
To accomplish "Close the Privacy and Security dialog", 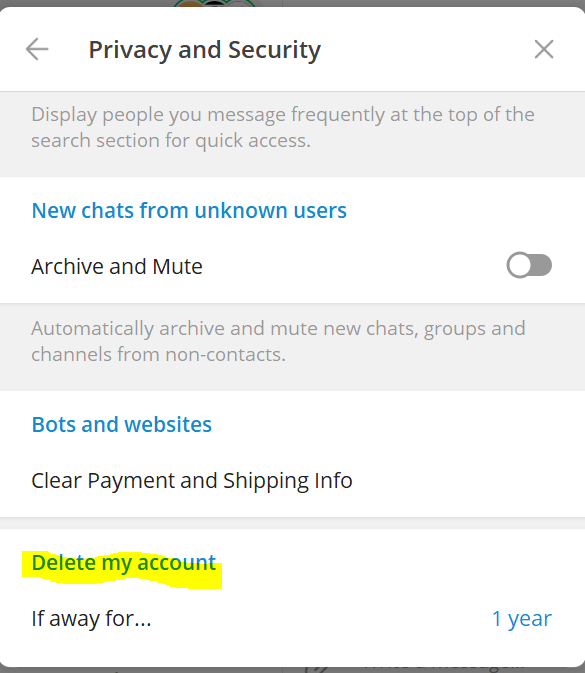I will 544,49.
